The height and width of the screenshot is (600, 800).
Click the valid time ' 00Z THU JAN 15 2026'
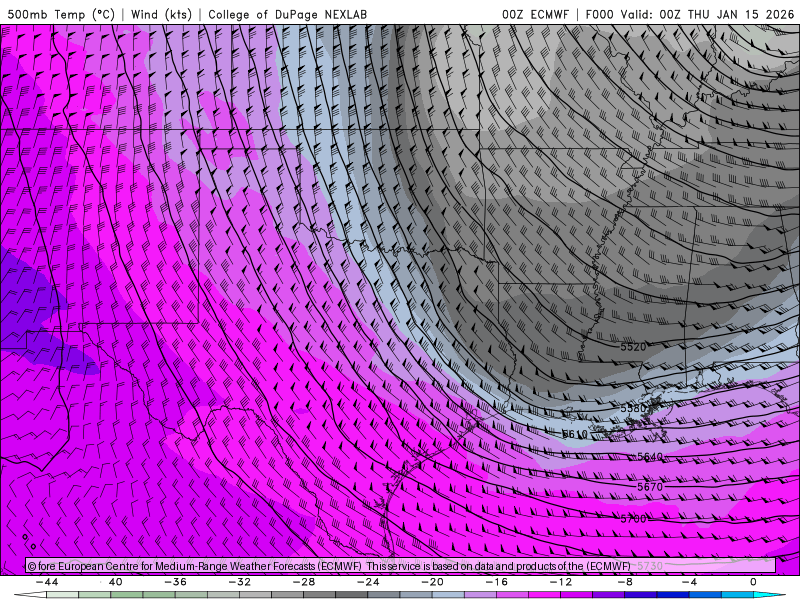point(725,15)
